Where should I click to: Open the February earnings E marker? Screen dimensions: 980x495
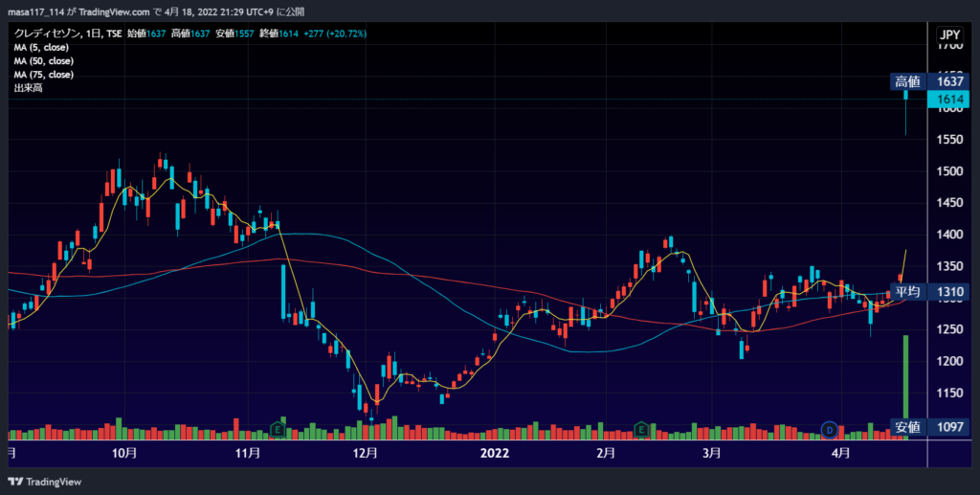coord(641,429)
